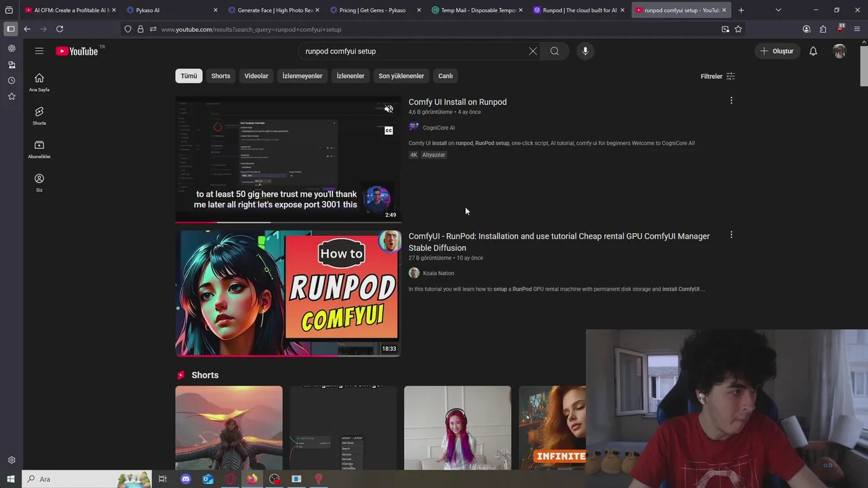
Task: Click the magnifier search button
Action: pyautogui.click(x=555, y=51)
